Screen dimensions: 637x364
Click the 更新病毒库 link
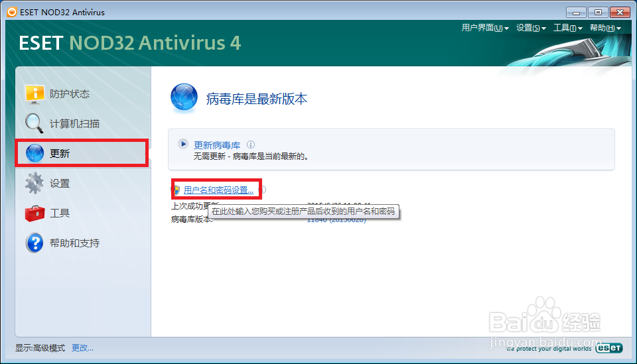[217, 145]
